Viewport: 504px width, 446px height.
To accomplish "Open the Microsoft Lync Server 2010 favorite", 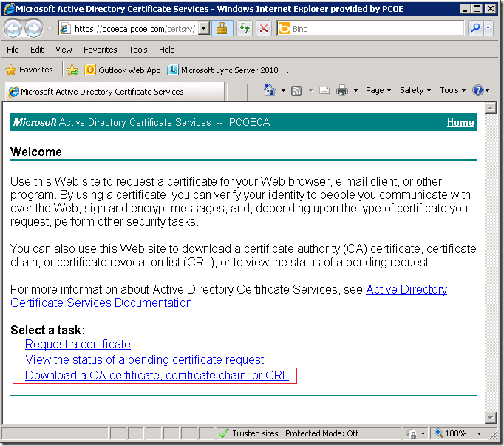I will (228, 70).
